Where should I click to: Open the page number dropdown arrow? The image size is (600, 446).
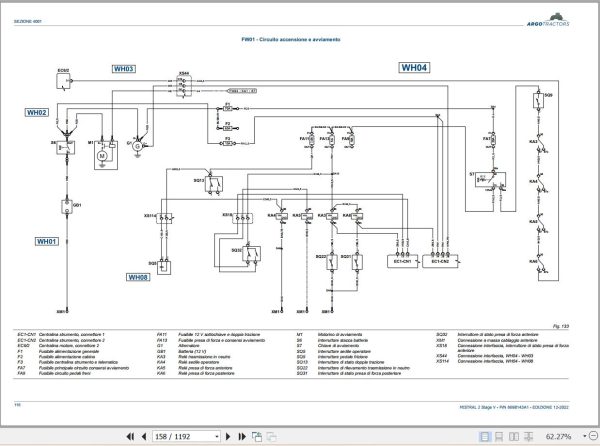coord(217,436)
